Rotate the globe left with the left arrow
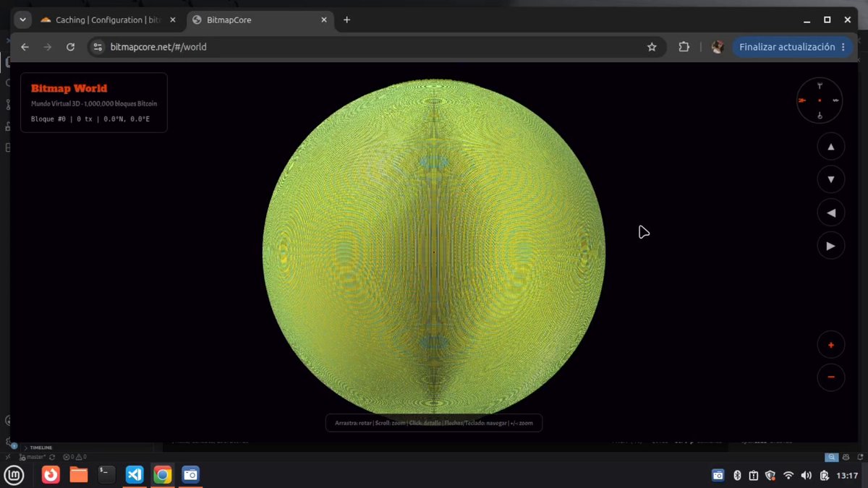Image resolution: width=868 pixels, height=488 pixels. 831,213
